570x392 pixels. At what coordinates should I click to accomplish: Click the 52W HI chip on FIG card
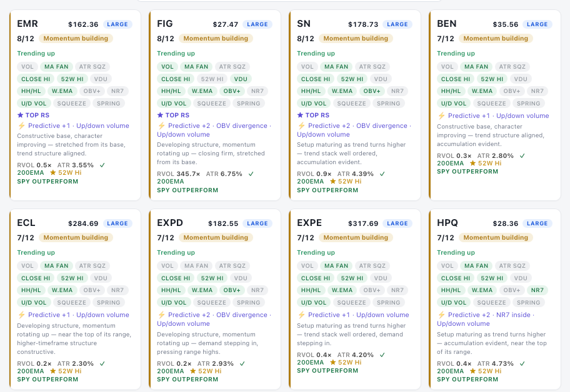pyautogui.click(x=212, y=79)
